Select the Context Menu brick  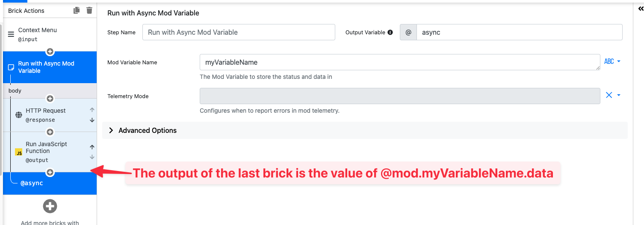point(43,34)
